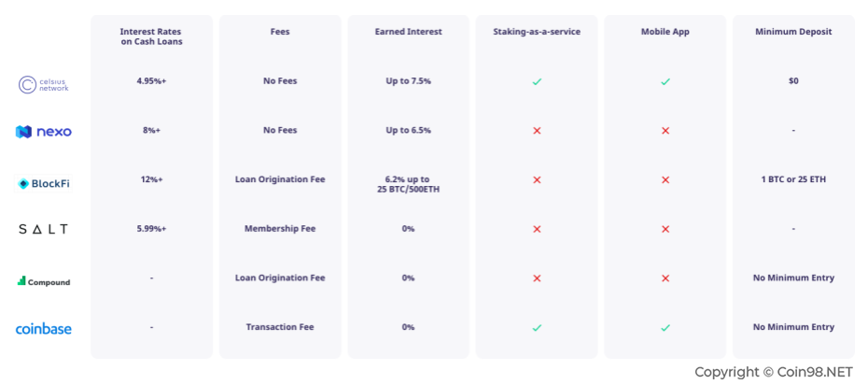Click the Celsius Network logo

[44, 84]
